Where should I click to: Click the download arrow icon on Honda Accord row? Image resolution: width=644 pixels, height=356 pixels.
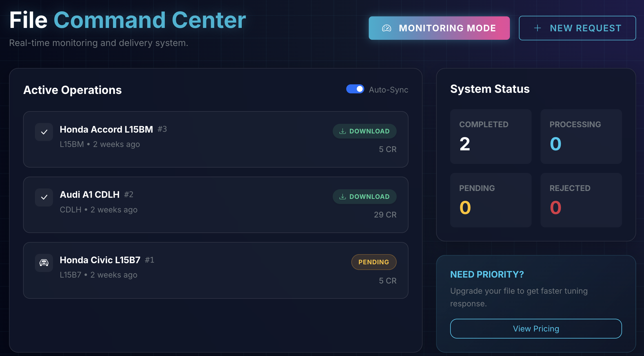coord(343,131)
